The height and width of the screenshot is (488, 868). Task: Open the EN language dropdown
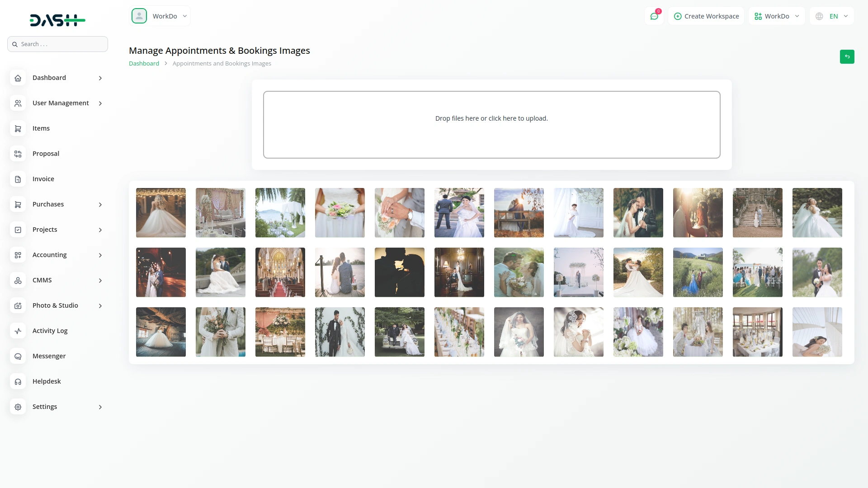point(832,16)
